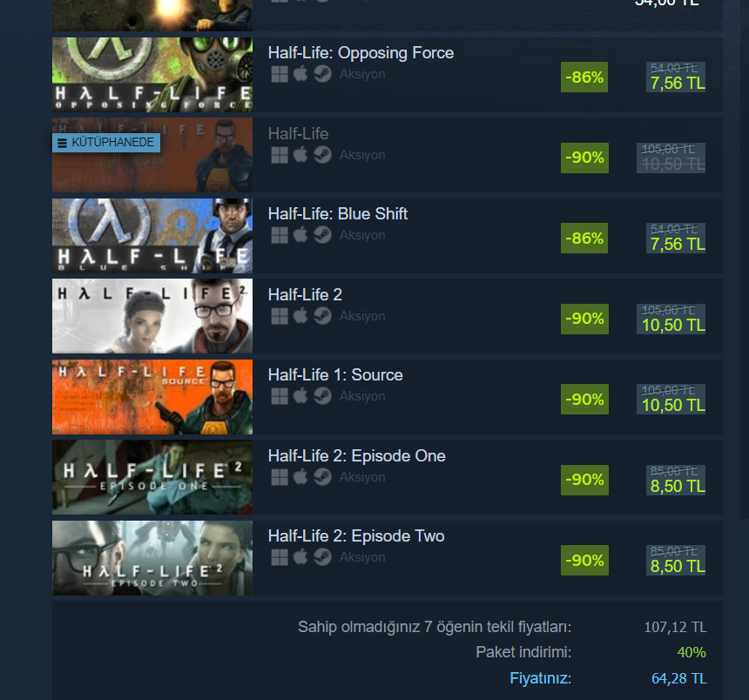Open the Half-Life: Opposing Force title link
This screenshot has height=700, width=749.
(361, 53)
